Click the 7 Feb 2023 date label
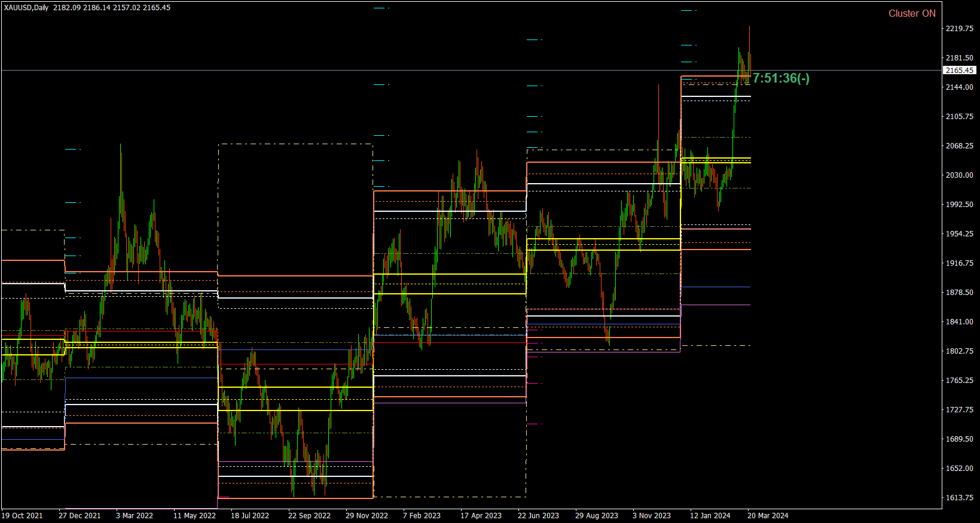 [x=422, y=516]
